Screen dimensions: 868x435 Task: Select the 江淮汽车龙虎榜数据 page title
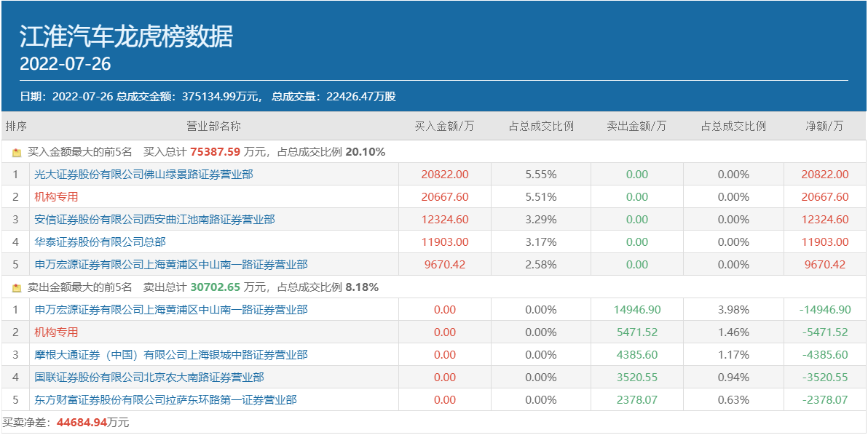(126, 36)
